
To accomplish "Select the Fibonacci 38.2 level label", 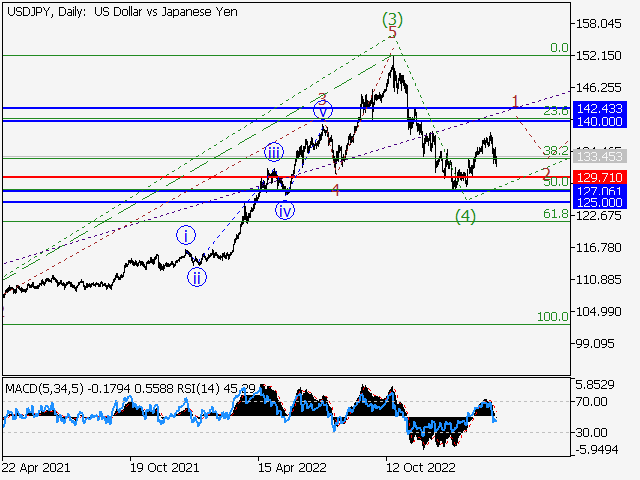I will click(x=556, y=151).
